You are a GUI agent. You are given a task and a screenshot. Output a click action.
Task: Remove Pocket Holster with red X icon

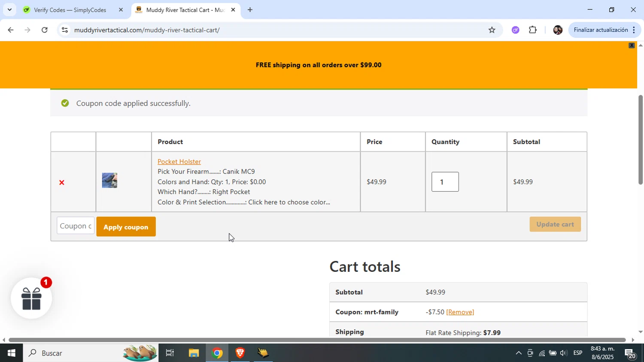coord(61,183)
